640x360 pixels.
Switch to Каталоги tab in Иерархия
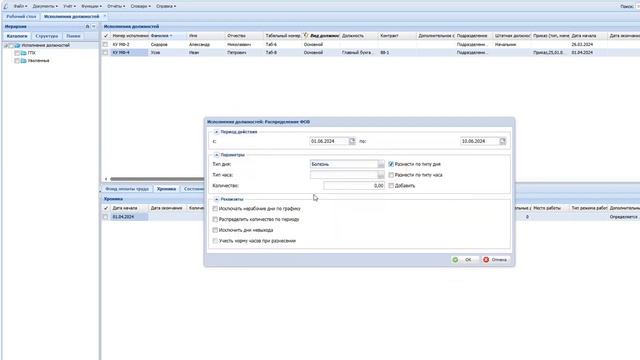(17, 36)
